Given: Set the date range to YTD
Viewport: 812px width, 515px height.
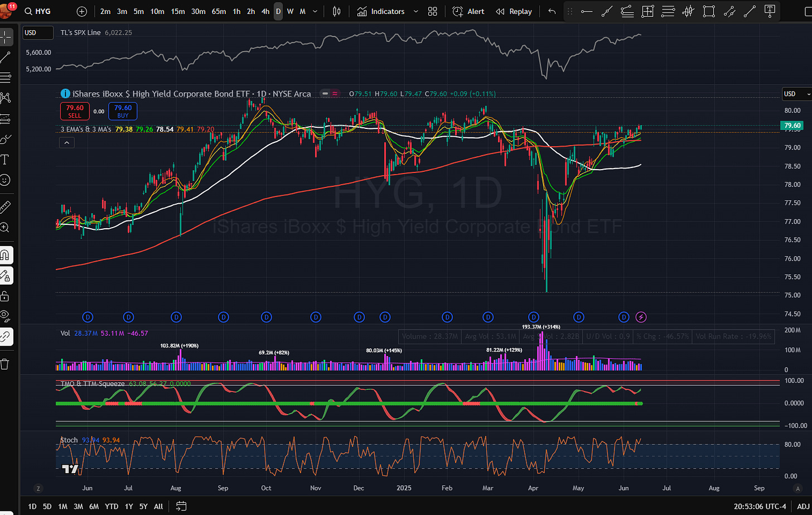Looking at the screenshot, I should coord(112,506).
